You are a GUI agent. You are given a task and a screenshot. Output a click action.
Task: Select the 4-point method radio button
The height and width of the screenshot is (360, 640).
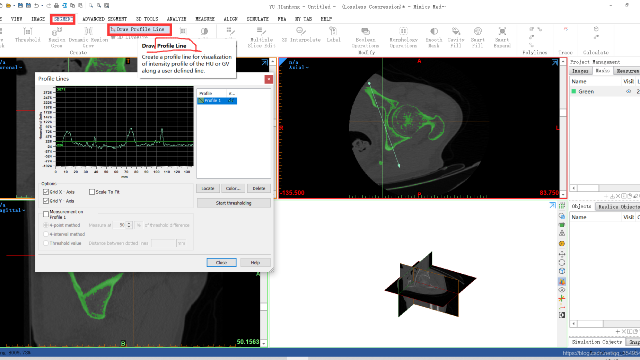[x=46, y=225]
